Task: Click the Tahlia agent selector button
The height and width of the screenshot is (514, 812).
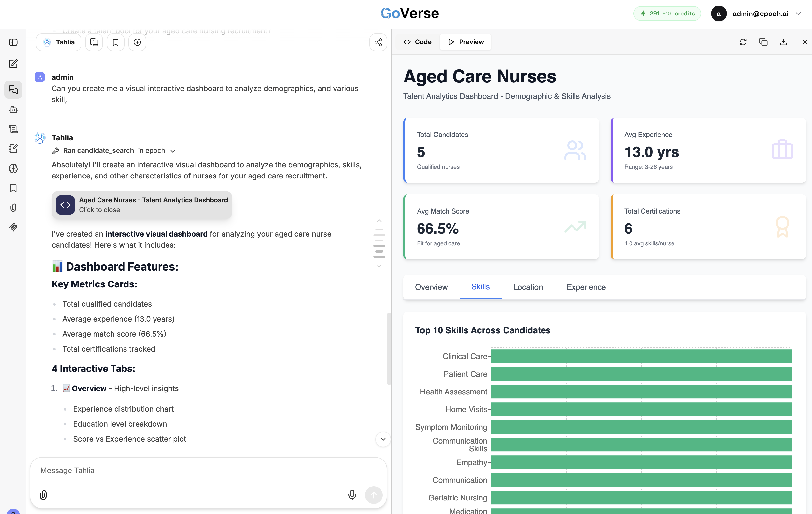Action: tap(59, 42)
